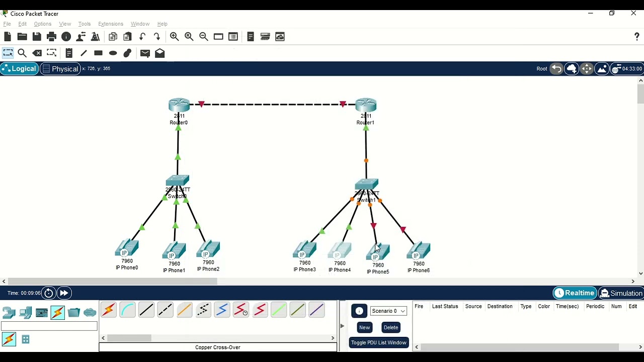Create a new file via toolbar icon
The width and height of the screenshot is (644, 362).
coord(8,37)
